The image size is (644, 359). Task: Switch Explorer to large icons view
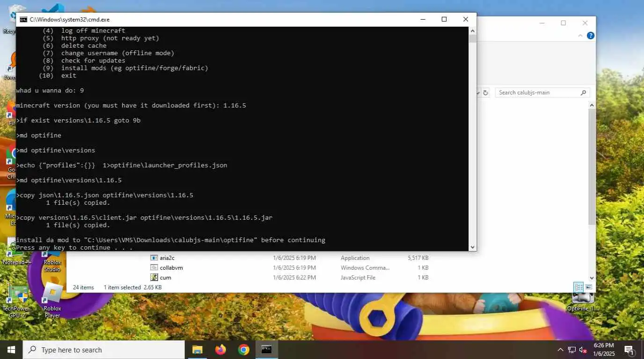[589, 287]
